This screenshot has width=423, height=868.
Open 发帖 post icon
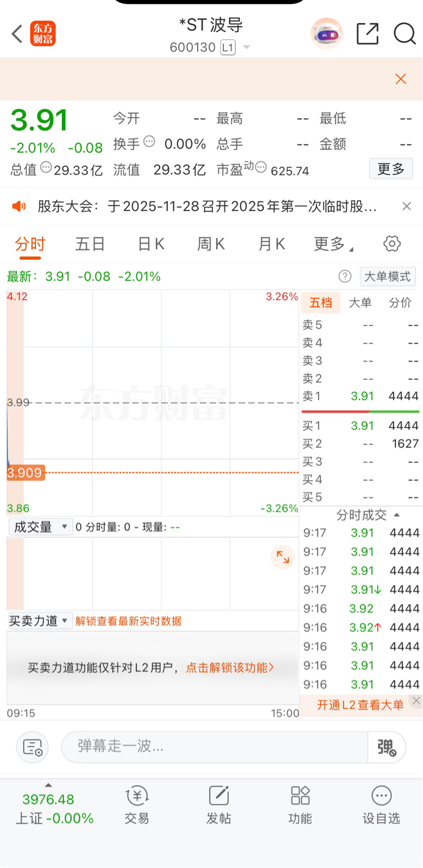tap(218, 805)
